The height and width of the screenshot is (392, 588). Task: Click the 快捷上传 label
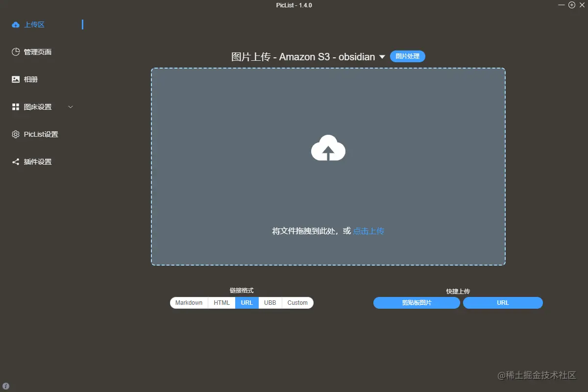click(x=458, y=291)
